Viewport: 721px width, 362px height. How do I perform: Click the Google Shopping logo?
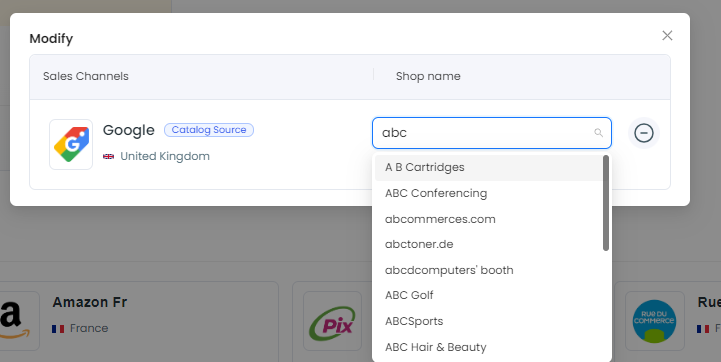click(71, 144)
